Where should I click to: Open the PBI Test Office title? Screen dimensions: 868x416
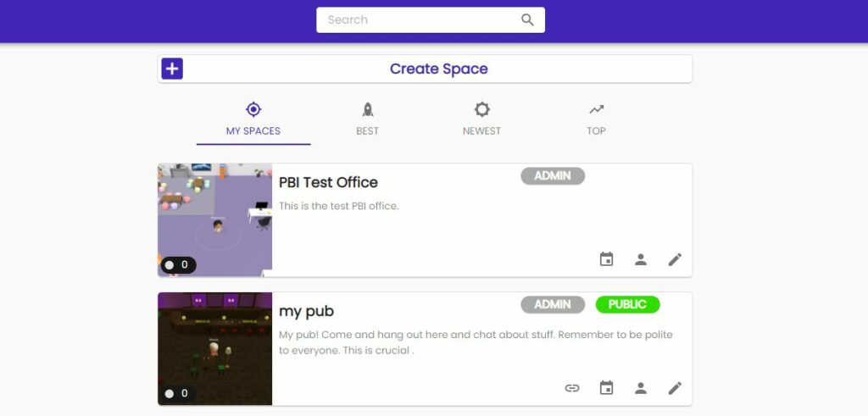point(328,182)
